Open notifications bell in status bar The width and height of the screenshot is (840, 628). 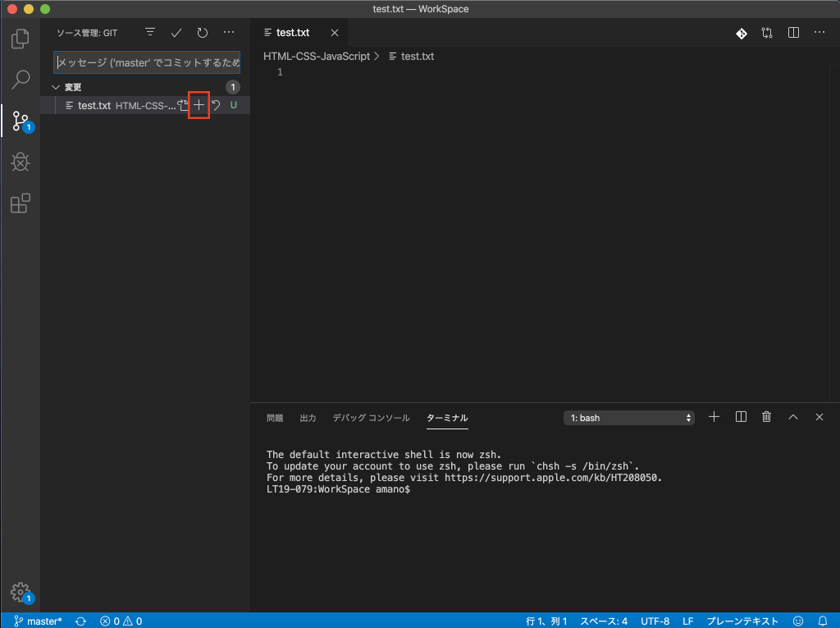point(823,621)
